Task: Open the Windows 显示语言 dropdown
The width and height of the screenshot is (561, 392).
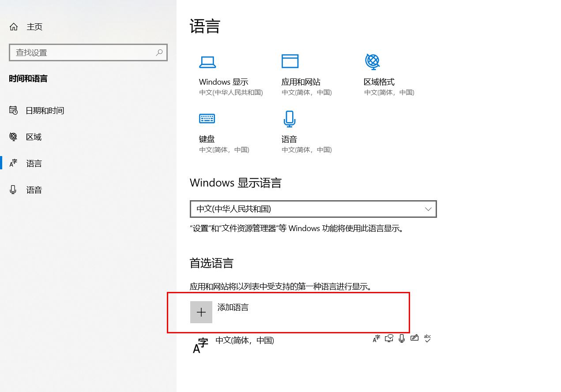Action: (x=313, y=209)
